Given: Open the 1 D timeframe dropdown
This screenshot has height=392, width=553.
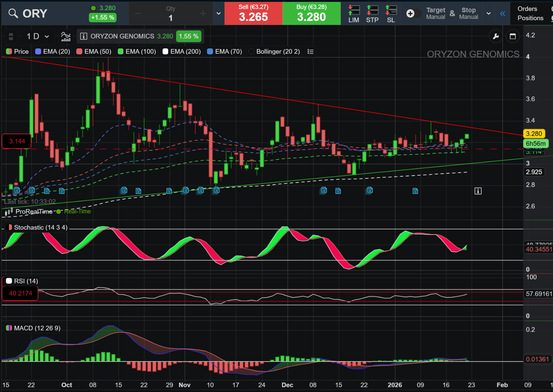Looking at the screenshot, I should coord(38,36).
